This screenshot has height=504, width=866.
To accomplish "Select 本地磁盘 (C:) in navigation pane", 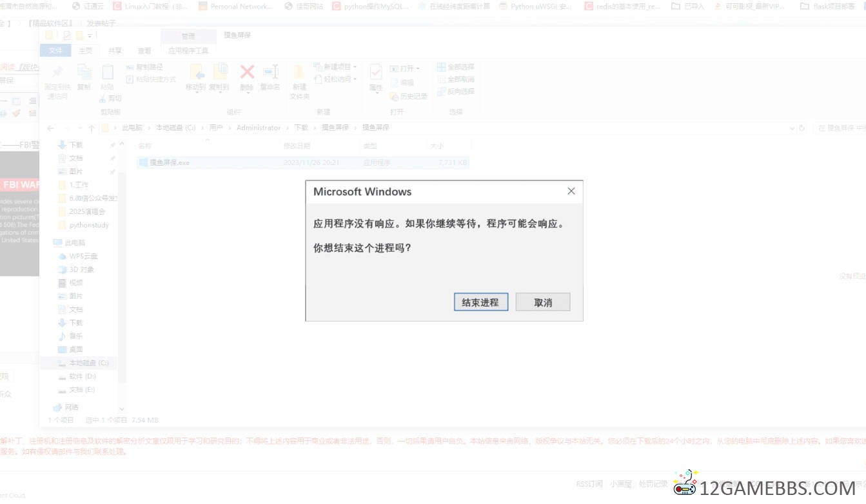I will coord(88,363).
